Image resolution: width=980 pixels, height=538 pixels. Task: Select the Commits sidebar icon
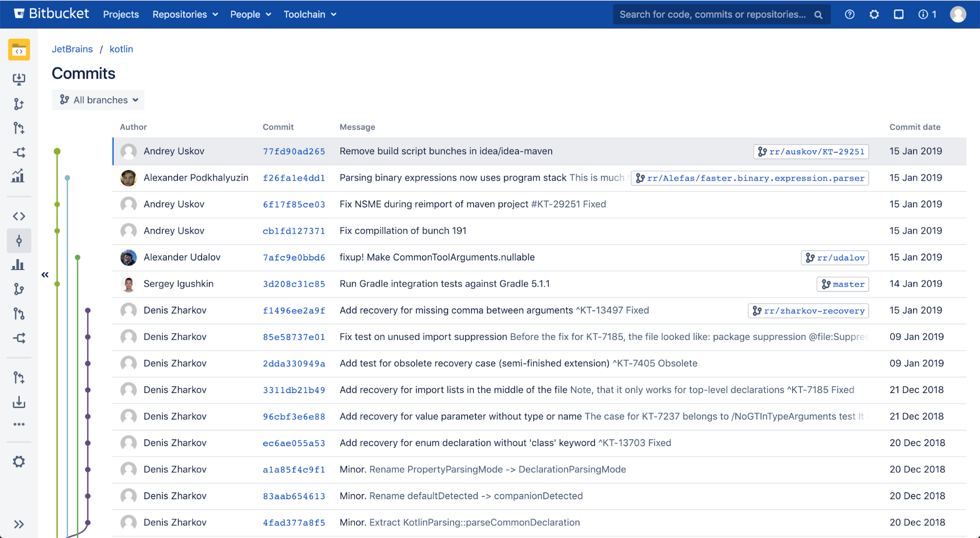(x=19, y=241)
